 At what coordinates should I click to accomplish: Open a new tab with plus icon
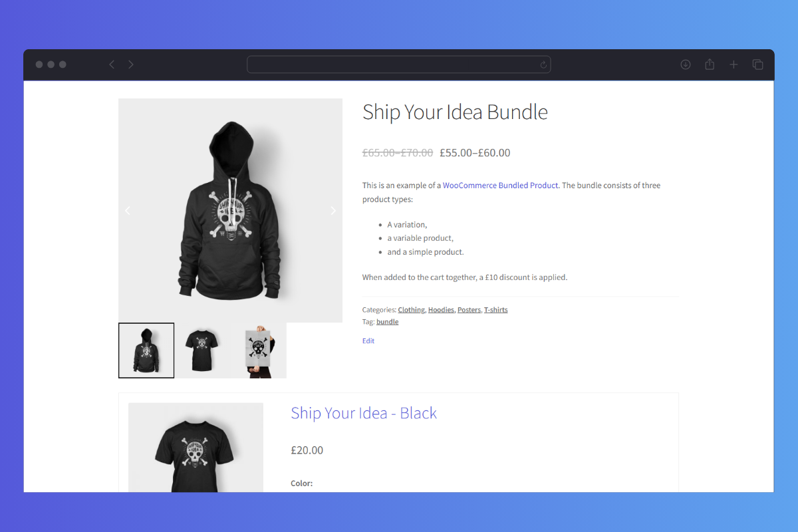coord(733,65)
